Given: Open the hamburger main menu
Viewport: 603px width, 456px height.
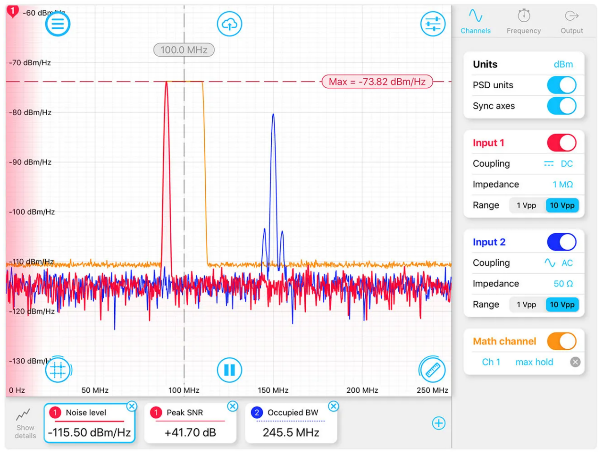Looking at the screenshot, I should [x=57, y=24].
